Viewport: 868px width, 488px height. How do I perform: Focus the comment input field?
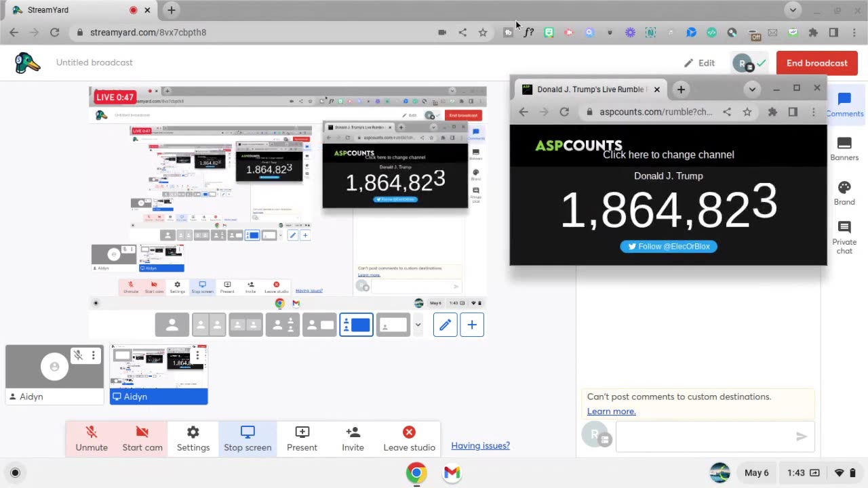point(705,437)
